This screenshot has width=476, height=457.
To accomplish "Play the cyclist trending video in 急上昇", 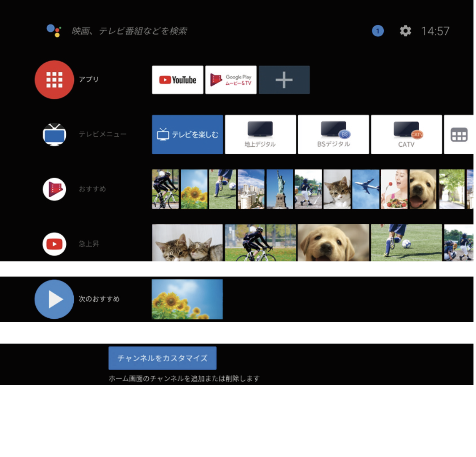I will (x=260, y=243).
